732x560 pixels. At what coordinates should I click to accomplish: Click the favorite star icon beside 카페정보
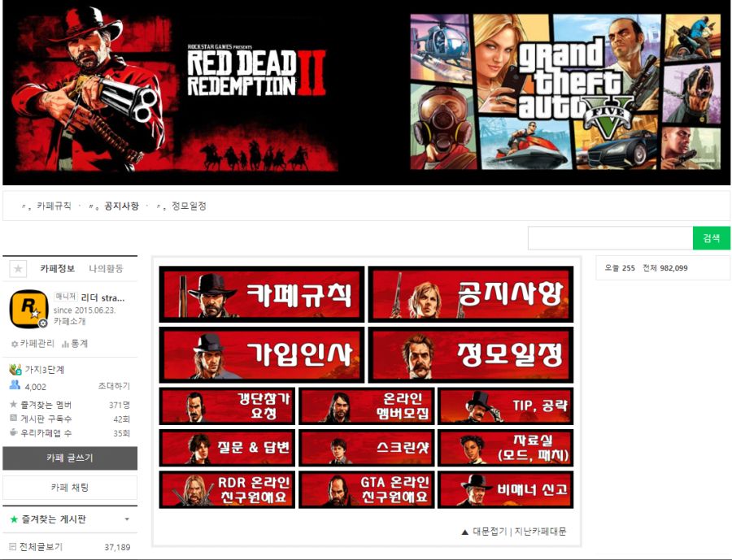point(18,269)
